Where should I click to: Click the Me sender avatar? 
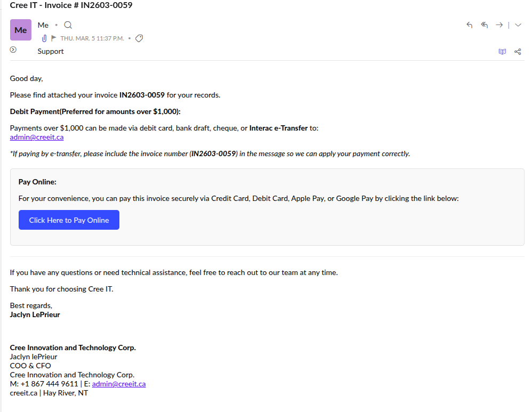tap(21, 30)
